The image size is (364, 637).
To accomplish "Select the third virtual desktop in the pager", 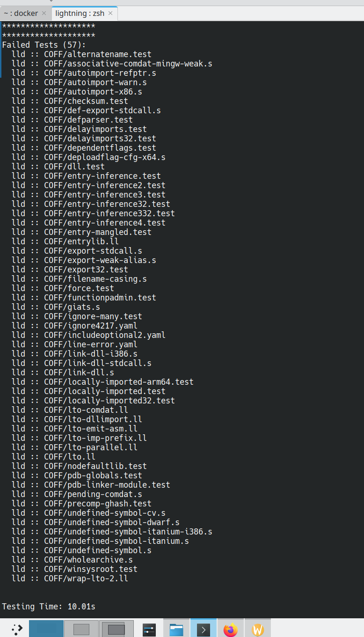I will pyautogui.click(x=116, y=629).
